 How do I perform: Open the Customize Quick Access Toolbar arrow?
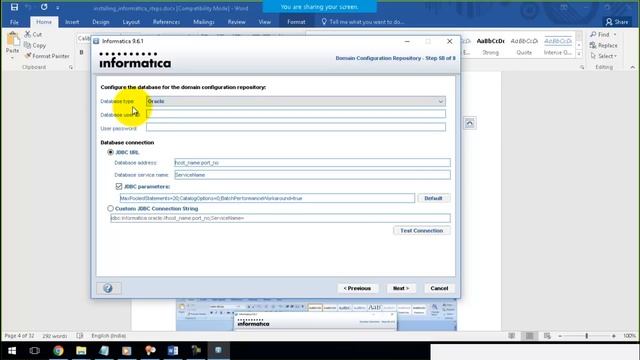(x=58, y=7)
